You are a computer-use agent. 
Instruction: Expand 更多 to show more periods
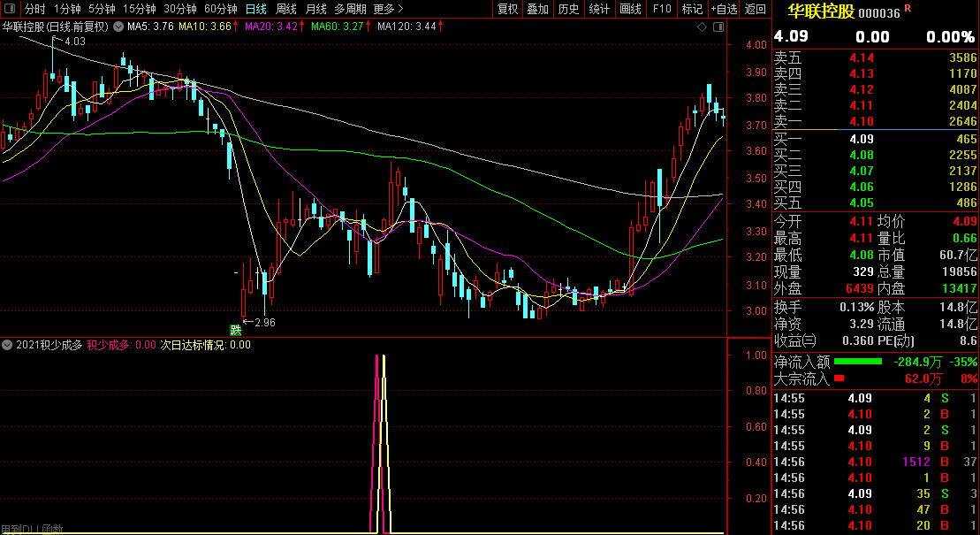point(388,9)
